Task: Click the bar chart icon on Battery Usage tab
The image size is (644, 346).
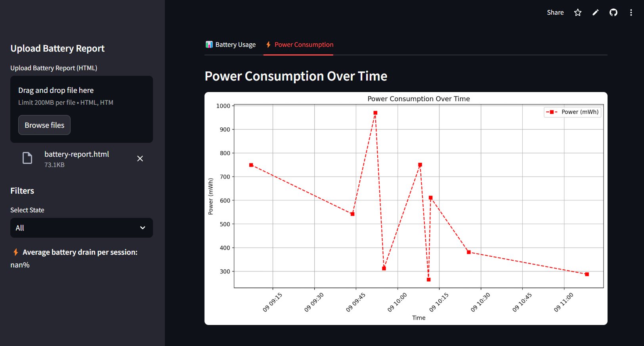Action: [x=209, y=44]
